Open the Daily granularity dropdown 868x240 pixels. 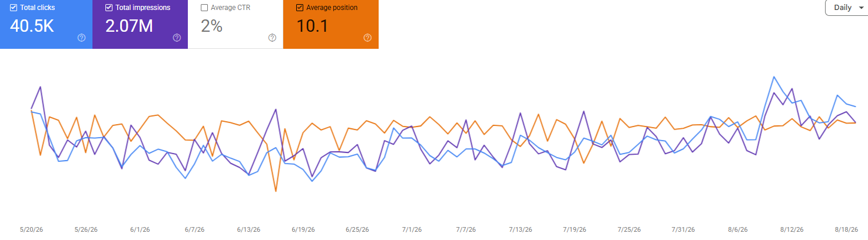click(847, 8)
